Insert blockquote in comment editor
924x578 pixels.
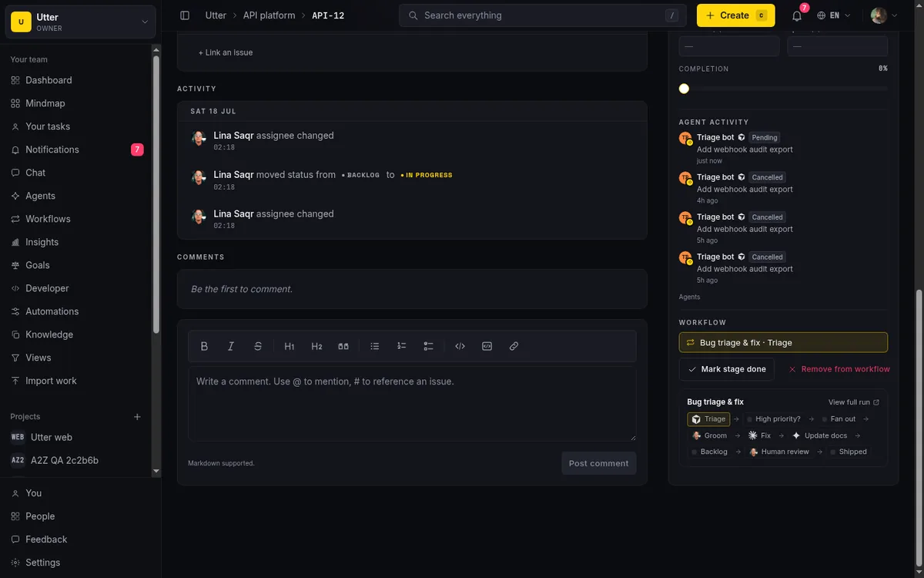343,347
